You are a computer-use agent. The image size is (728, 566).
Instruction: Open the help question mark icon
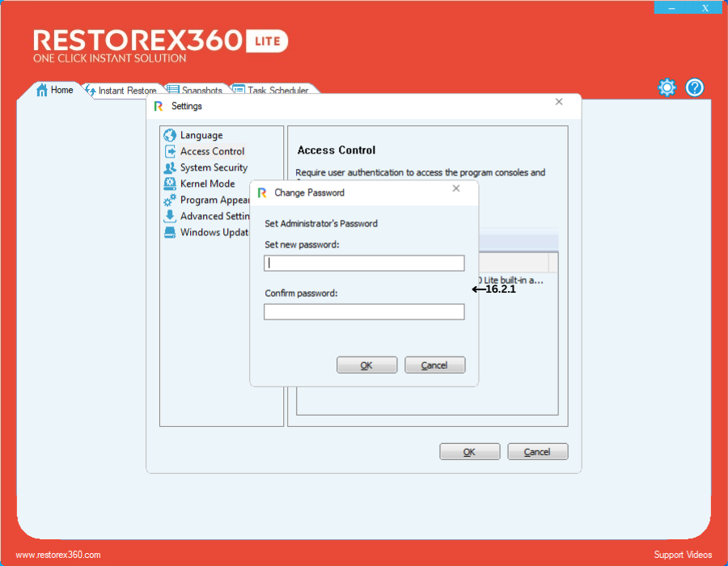(695, 87)
